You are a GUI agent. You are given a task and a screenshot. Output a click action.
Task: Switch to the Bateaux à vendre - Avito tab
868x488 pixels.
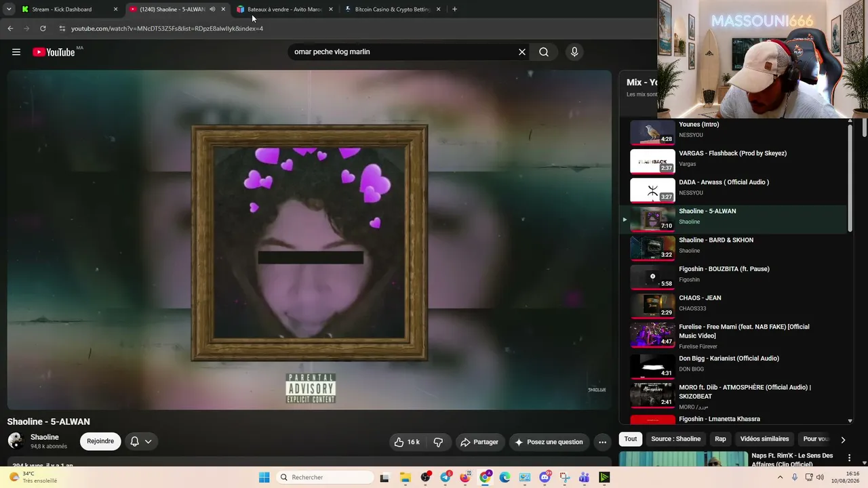point(285,9)
